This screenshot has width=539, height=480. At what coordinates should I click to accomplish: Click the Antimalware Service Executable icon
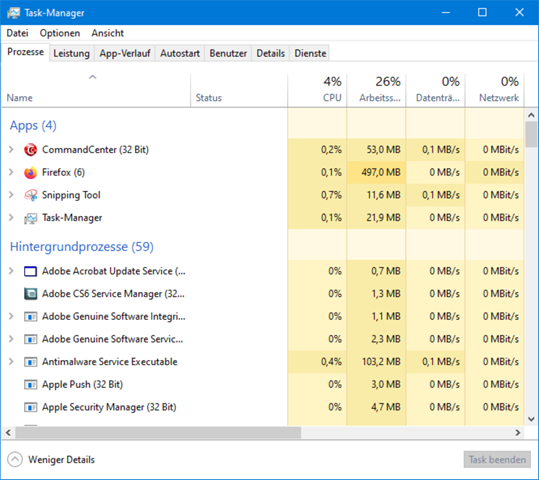[x=30, y=362]
